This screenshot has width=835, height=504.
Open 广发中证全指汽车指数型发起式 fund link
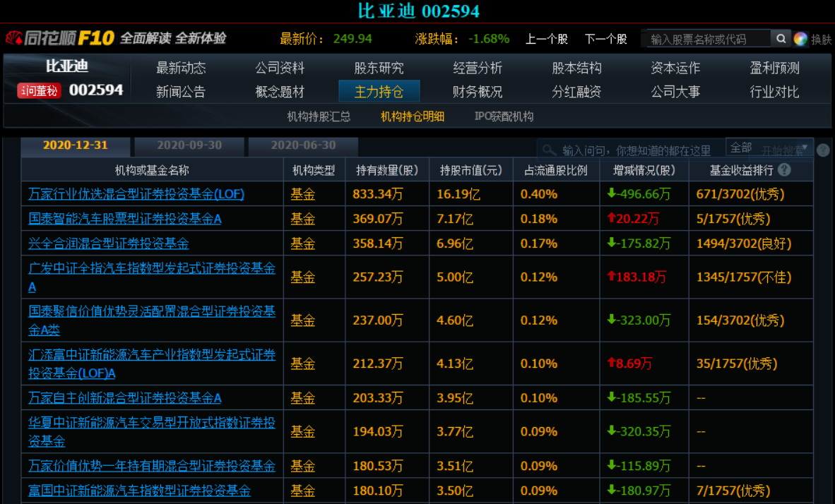(151, 277)
